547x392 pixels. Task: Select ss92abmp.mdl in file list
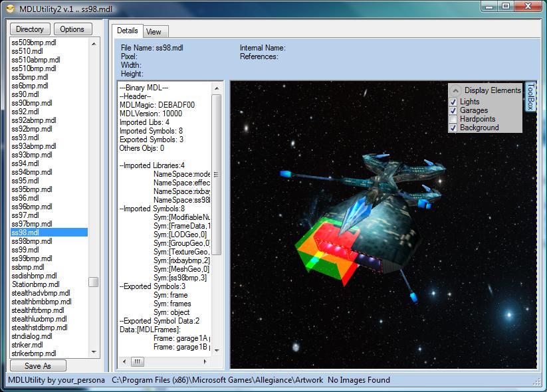34,120
